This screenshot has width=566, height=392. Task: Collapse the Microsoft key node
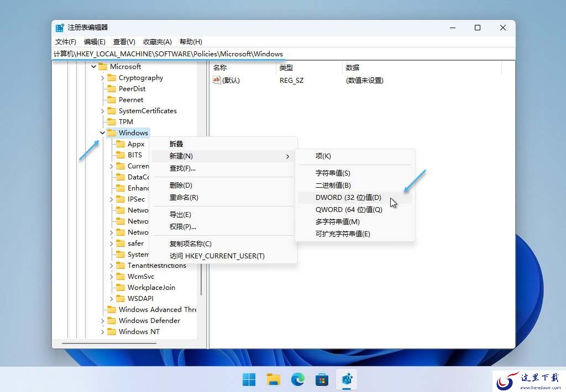click(94, 66)
